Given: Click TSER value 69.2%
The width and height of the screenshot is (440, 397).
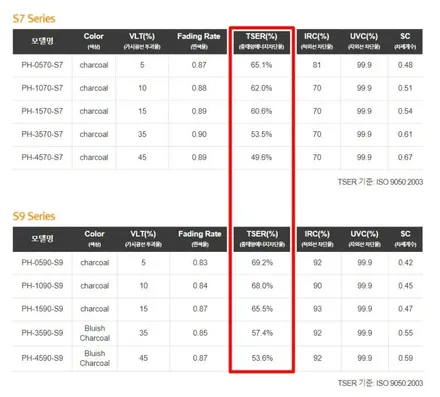Looking at the screenshot, I should (262, 263).
